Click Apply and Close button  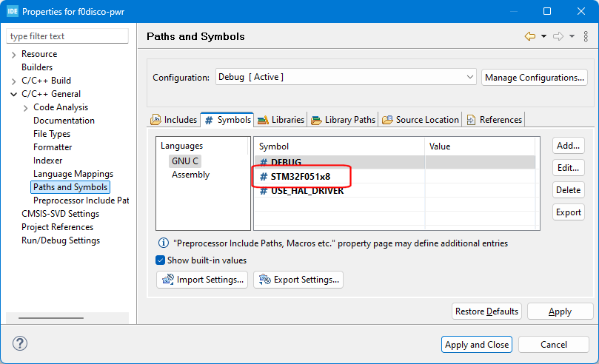tap(477, 344)
